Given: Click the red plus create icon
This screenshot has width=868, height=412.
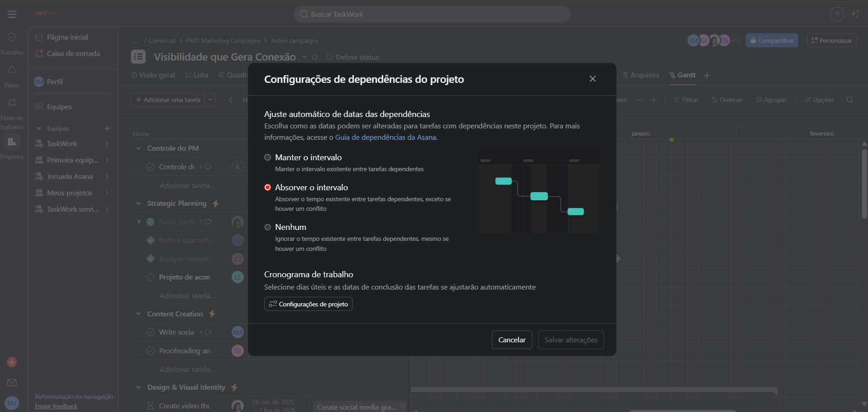Looking at the screenshot, I should [x=12, y=362].
